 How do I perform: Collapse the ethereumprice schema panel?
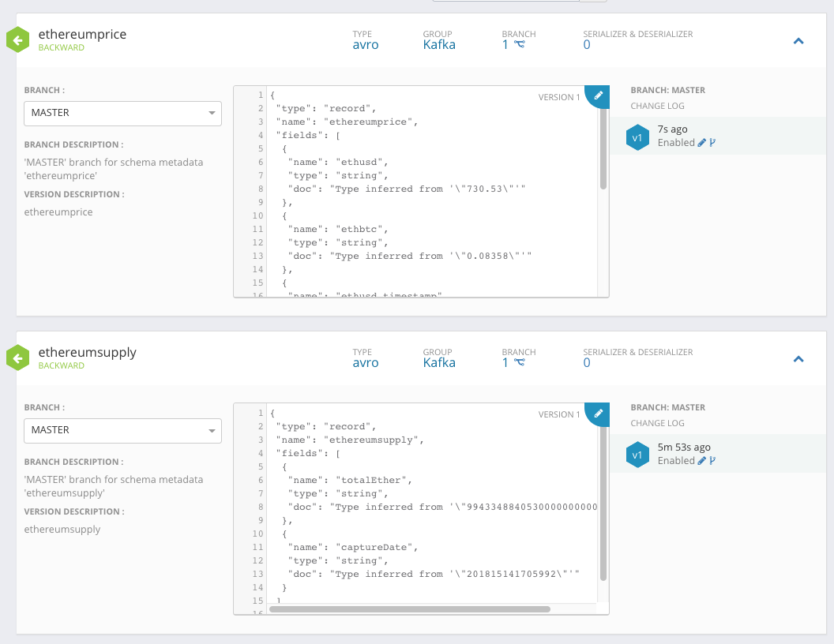(x=798, y=39)
